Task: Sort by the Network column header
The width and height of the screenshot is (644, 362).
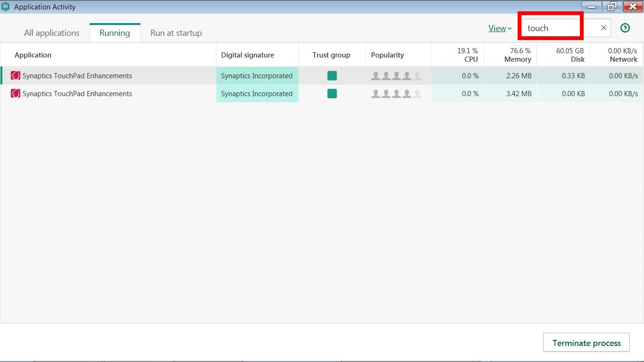Action: click(617, 55)
